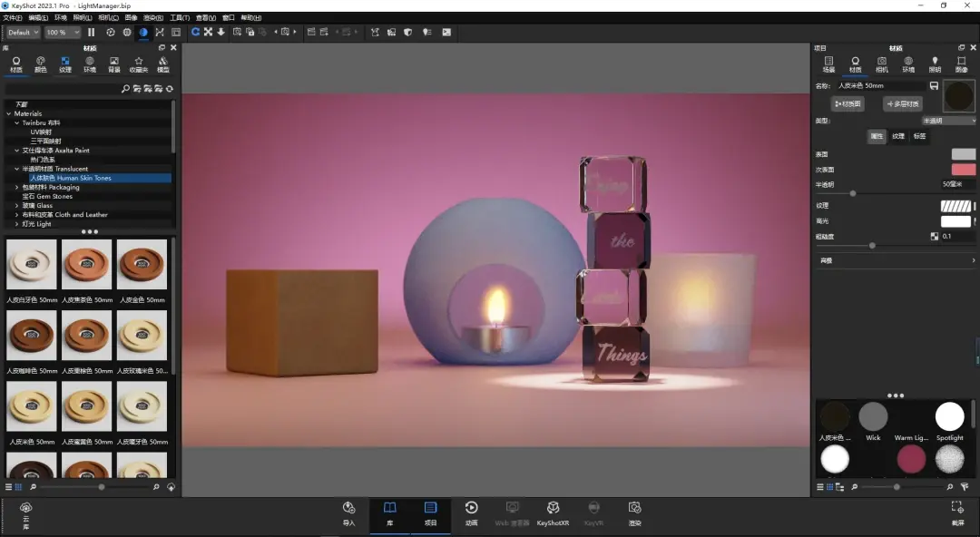Save material to library icon beside name
The image size is (980, 537).
point(934,85)
